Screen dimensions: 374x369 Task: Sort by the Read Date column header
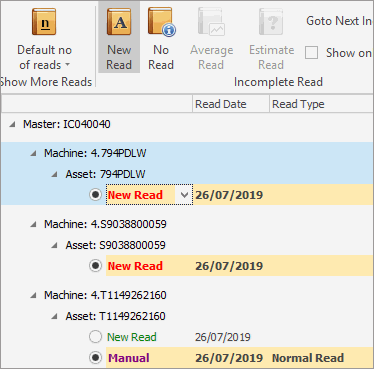click(231, 104)
